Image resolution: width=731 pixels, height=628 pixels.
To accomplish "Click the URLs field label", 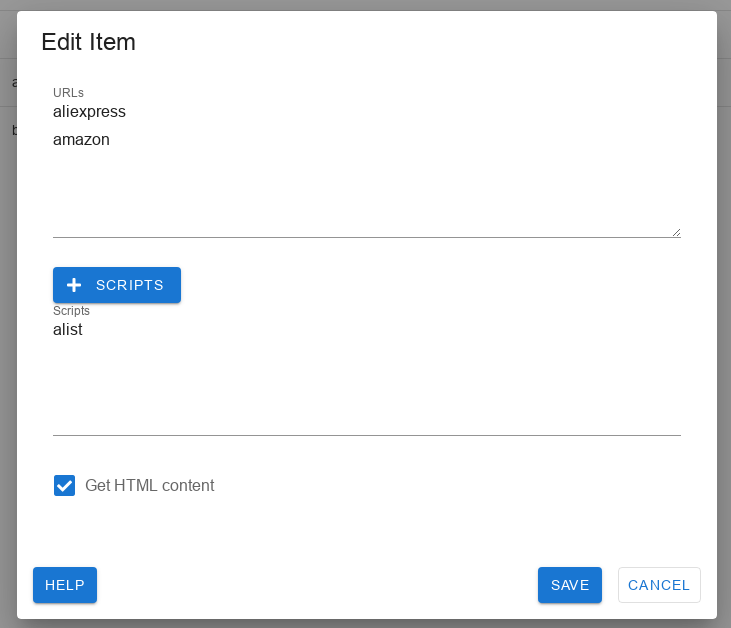I will pos(68,93).
